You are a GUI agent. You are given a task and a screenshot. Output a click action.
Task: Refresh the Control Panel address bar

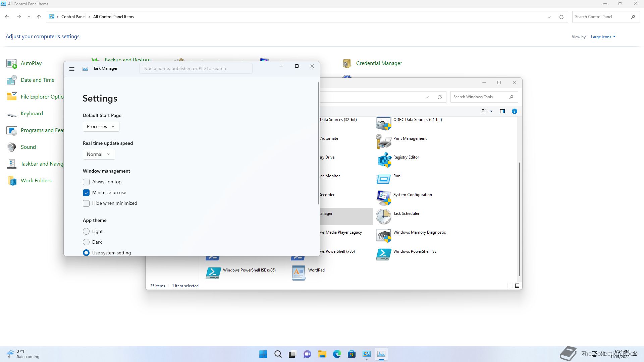point(561,17)
